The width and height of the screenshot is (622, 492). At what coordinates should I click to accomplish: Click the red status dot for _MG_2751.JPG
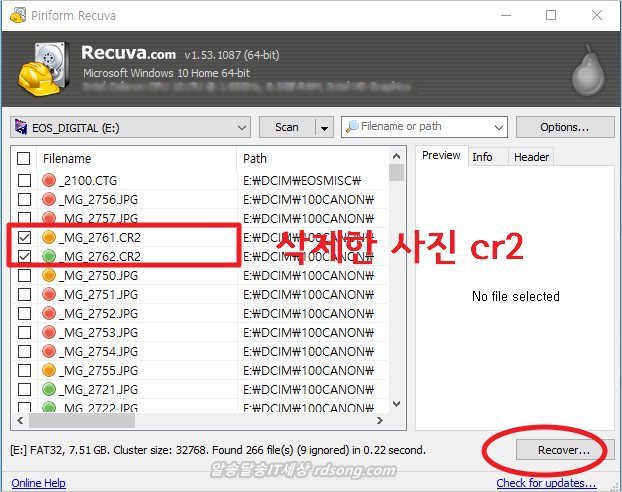tap(49, 294)
